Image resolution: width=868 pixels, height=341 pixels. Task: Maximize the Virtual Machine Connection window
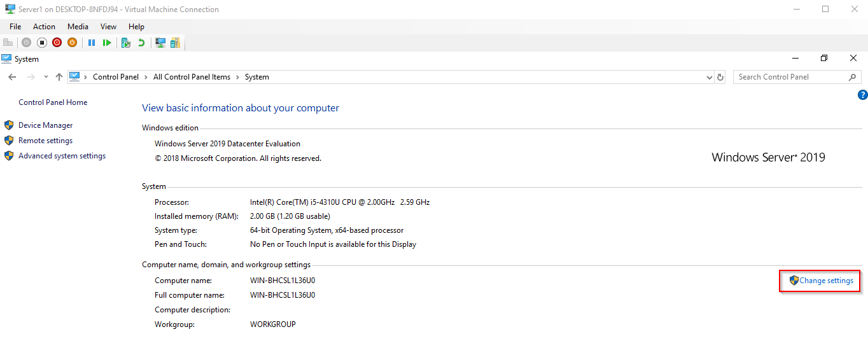[x=825, y=9]
